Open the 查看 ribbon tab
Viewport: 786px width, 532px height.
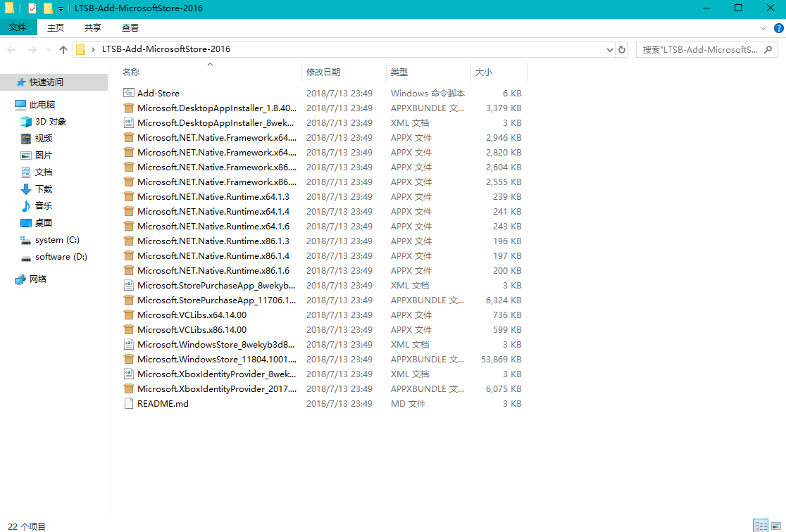click(130, 27)
